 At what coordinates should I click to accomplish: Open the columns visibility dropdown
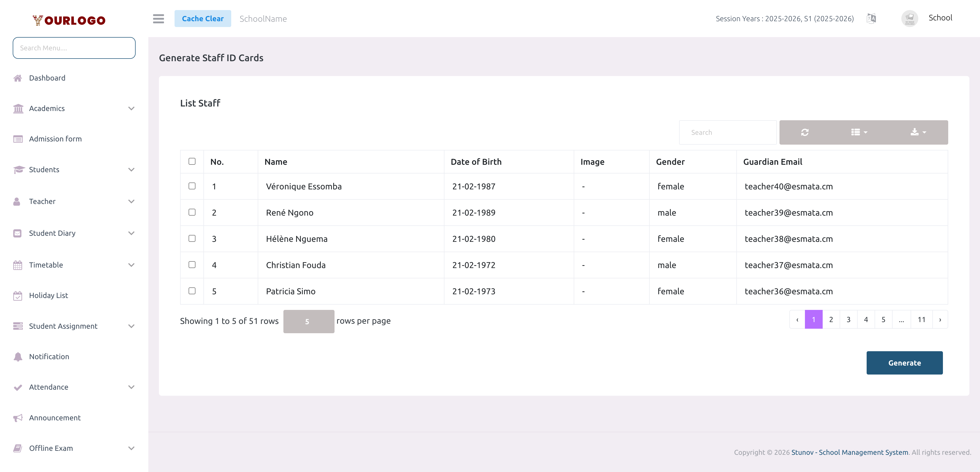point(858,132)
